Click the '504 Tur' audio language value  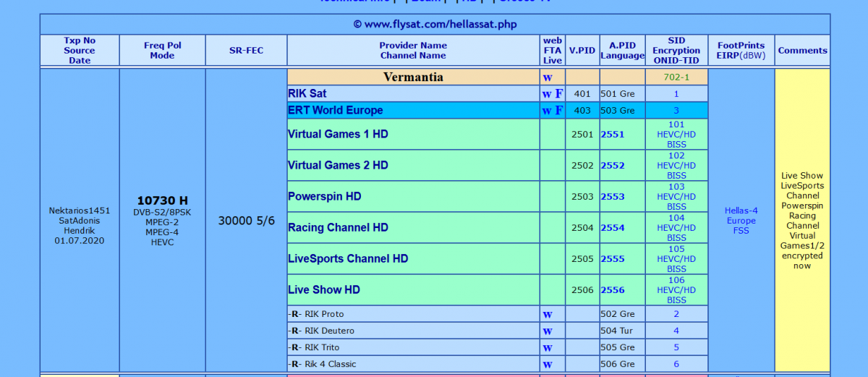(617, 331)
